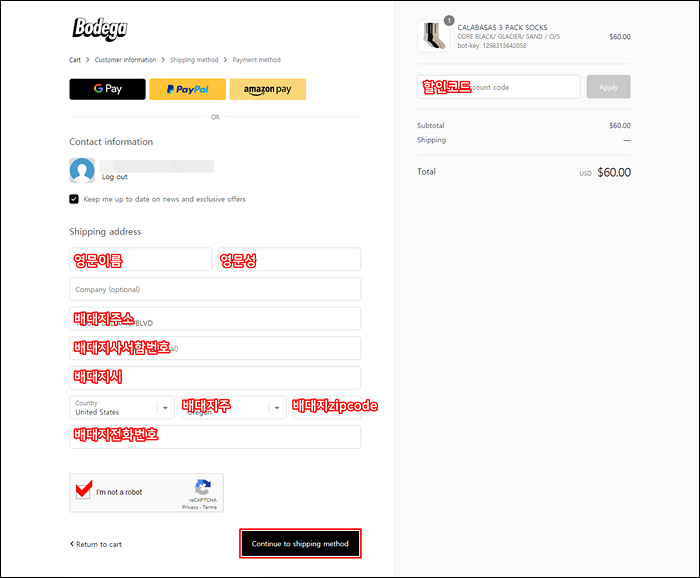Select Customer information breadcrumb

125,60
